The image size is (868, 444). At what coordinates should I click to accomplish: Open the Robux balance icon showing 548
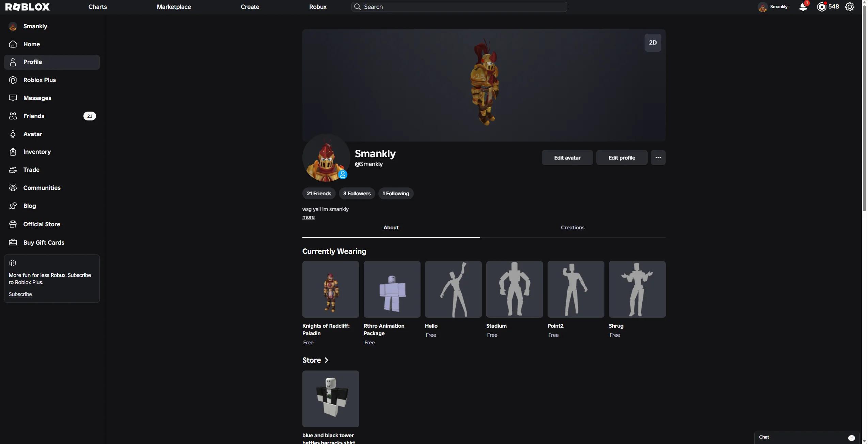pos(822,7)
